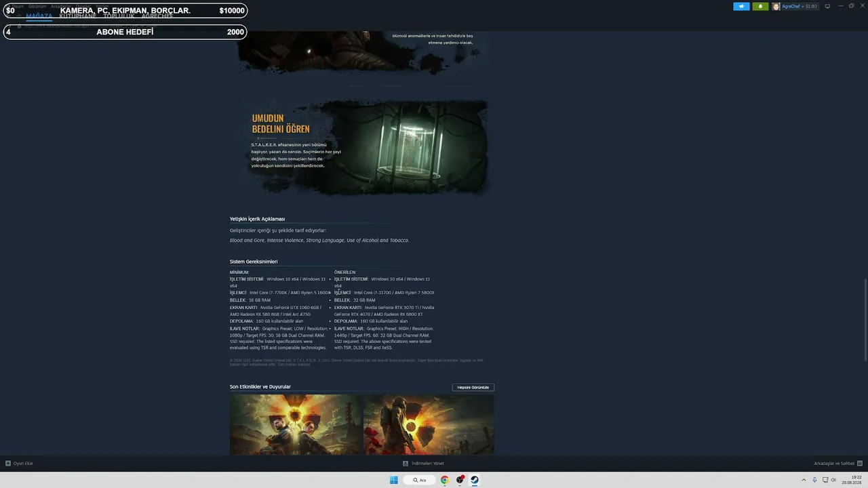Click the 32 GB RAM recommended memory text

(x=364, y=300)
